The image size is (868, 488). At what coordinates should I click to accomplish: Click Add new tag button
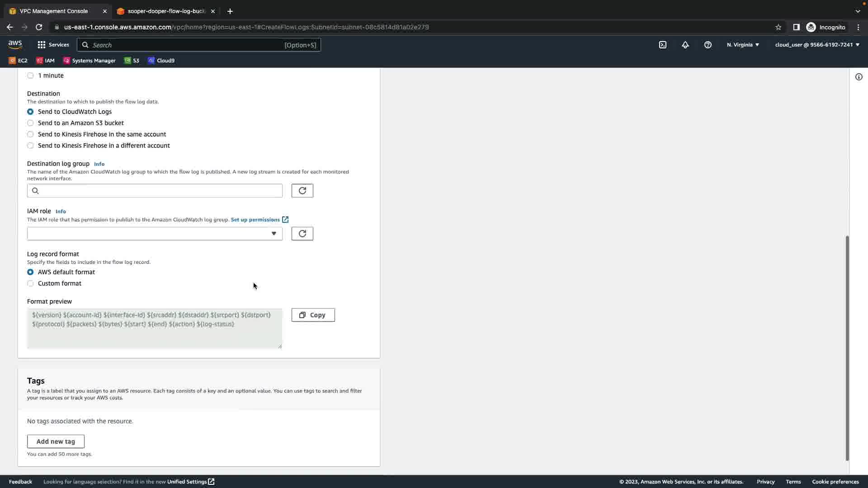point(56,441)
